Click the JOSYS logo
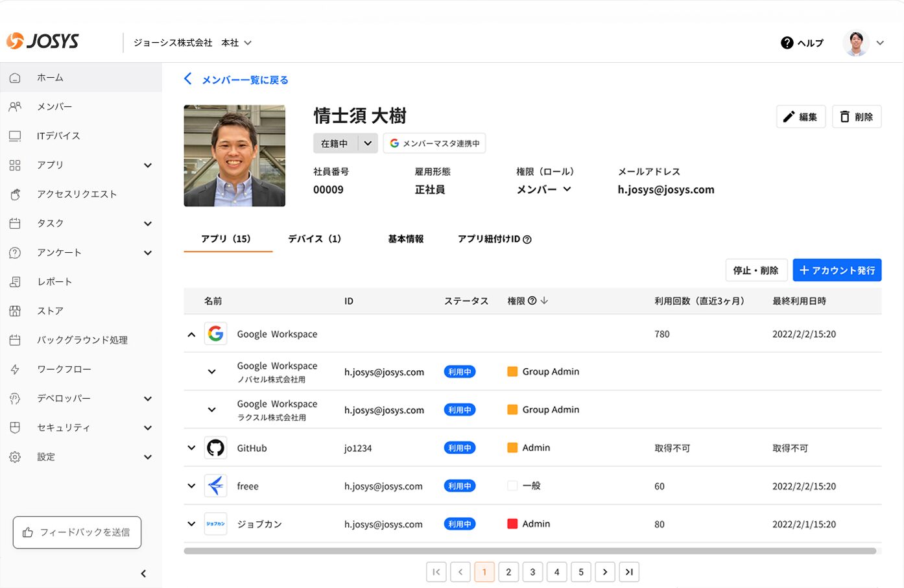Viewport: 904px width, 588px height. [43, 41]
